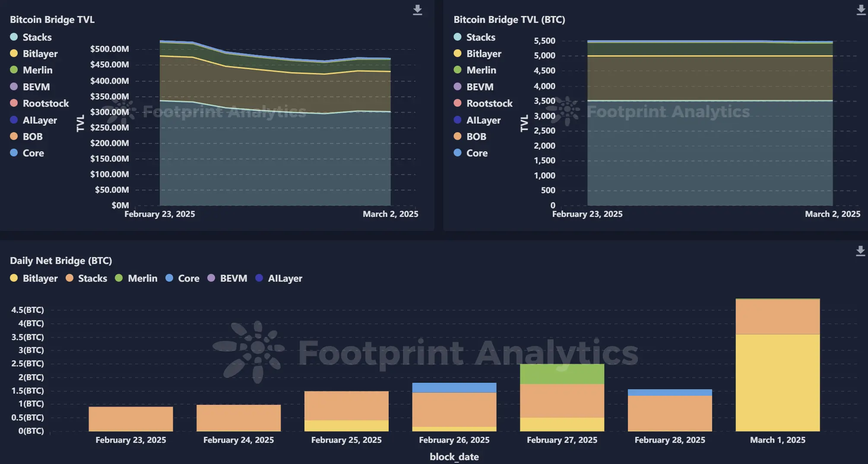Click Rootstock color dot in Bitcoin Bridge TVL legend
868x464 pixels.
point(14,103)
